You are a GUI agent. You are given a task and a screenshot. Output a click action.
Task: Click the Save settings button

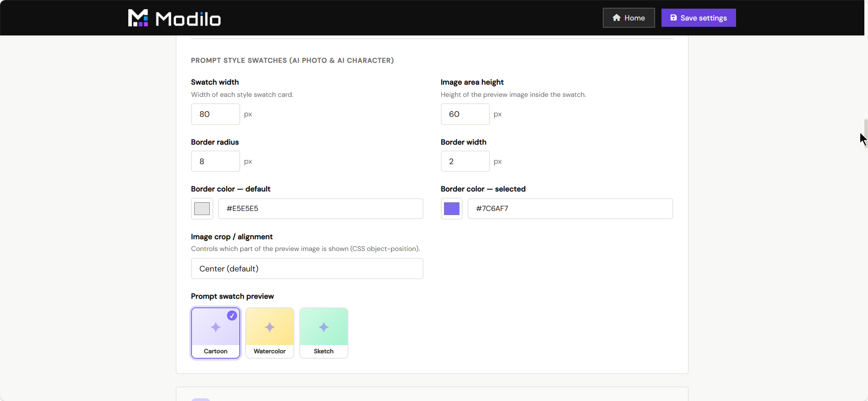(698, 18)
